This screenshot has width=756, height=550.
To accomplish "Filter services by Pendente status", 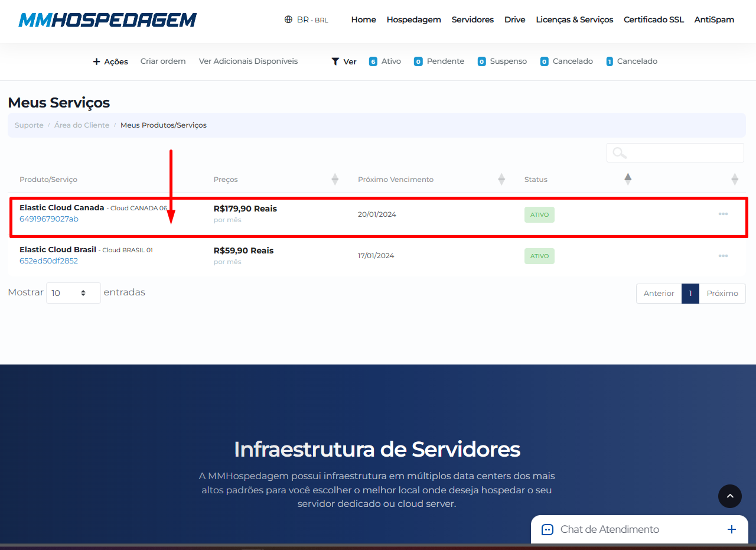I will (x=439, y=61).
